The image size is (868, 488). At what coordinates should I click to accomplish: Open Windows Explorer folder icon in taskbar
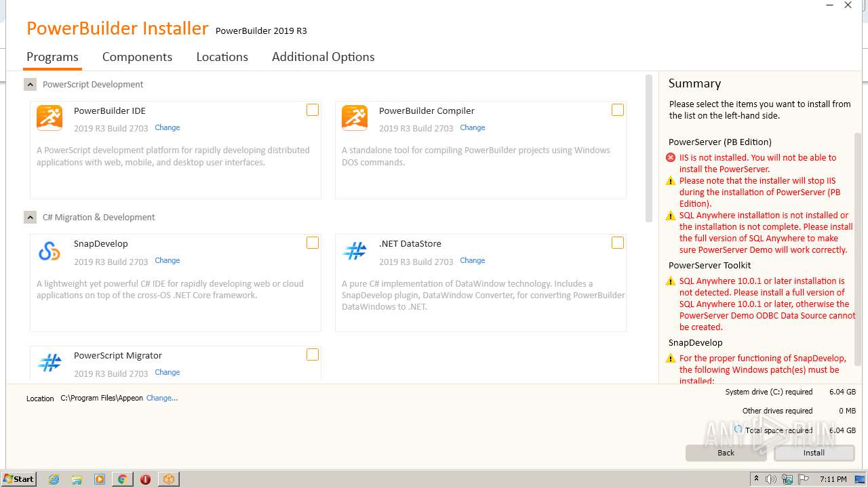tap(77, 479)
